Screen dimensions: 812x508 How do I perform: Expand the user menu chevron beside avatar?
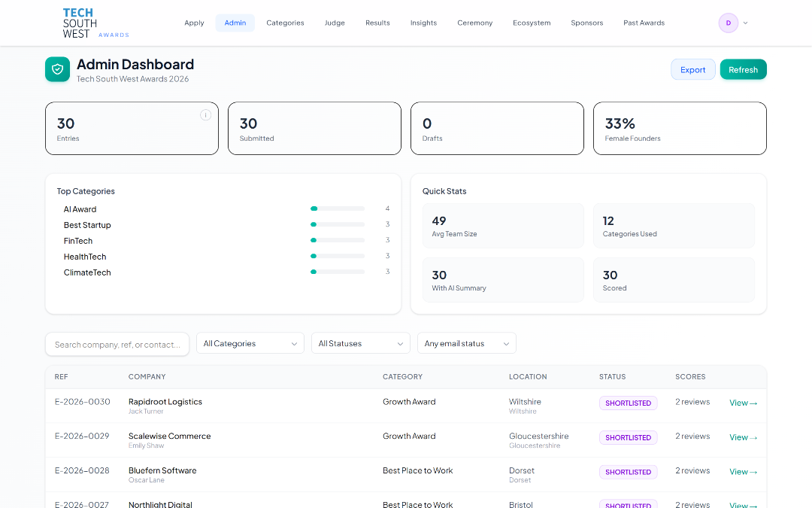coord(745,23)
